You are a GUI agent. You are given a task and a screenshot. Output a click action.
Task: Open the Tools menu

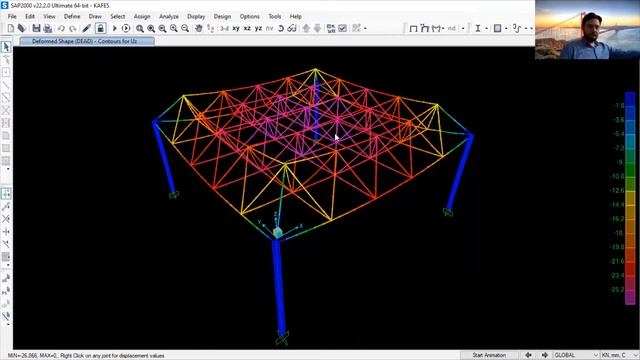click(x=275, y=16)
